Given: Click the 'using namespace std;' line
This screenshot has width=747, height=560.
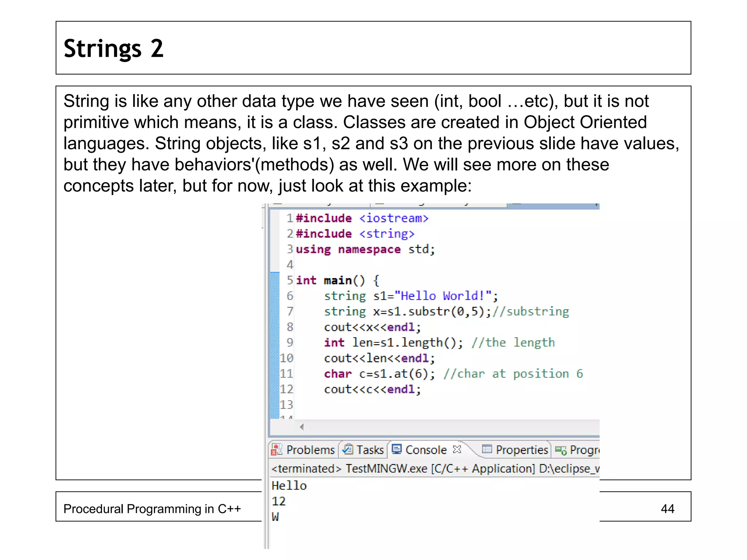Looking at the screenshot, I should [x=365, y=249].
